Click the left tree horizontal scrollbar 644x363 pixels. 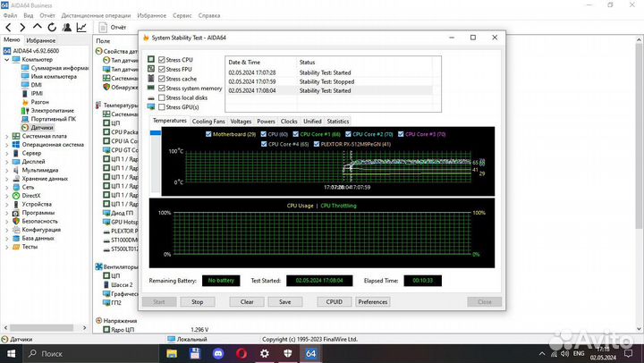(41, 328)
